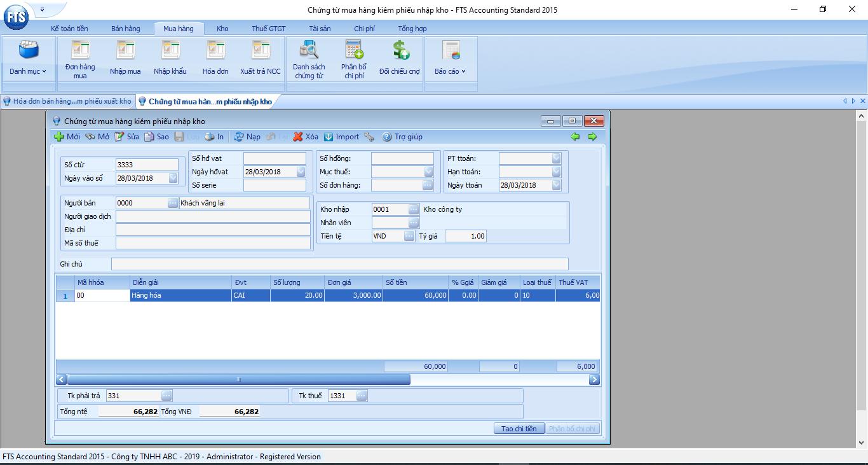The width and height of the screenshot is (868, 465).
Task: Switch to Kế toán tiền ribbon tab
Action: coord(69,29)
